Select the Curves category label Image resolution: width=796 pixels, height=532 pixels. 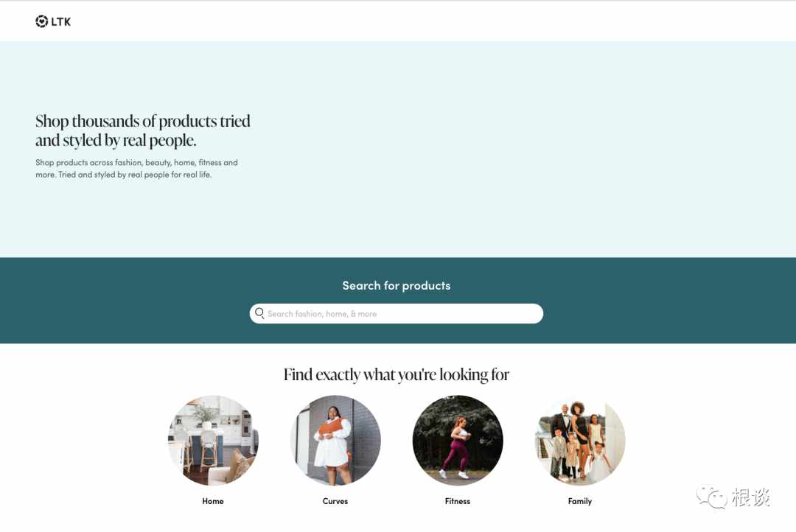tap(335, 501)
